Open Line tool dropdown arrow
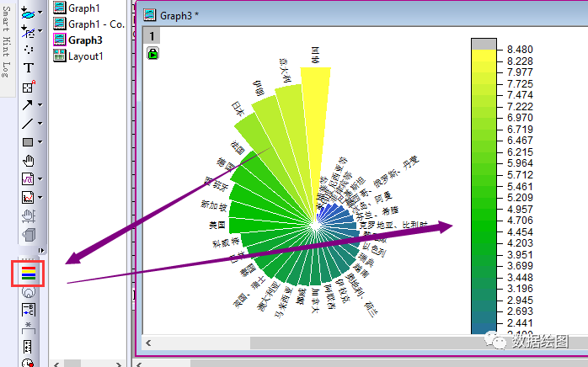The height and width of the screenshot is (367, 588). 40,124
